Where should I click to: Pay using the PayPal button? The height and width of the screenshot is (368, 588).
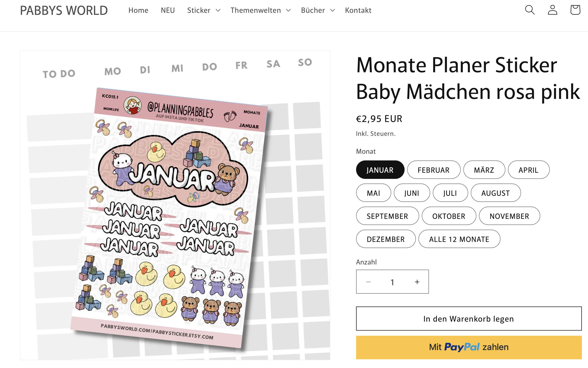point(469,347)
